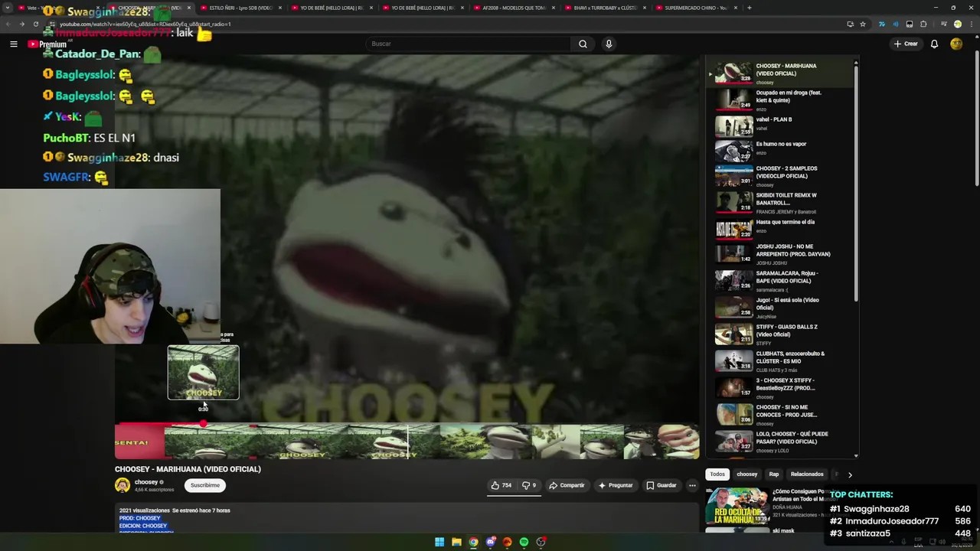
Task: Play 'CLUBHATS ... ES MIO' playlist item
Action: coord(779,361)
